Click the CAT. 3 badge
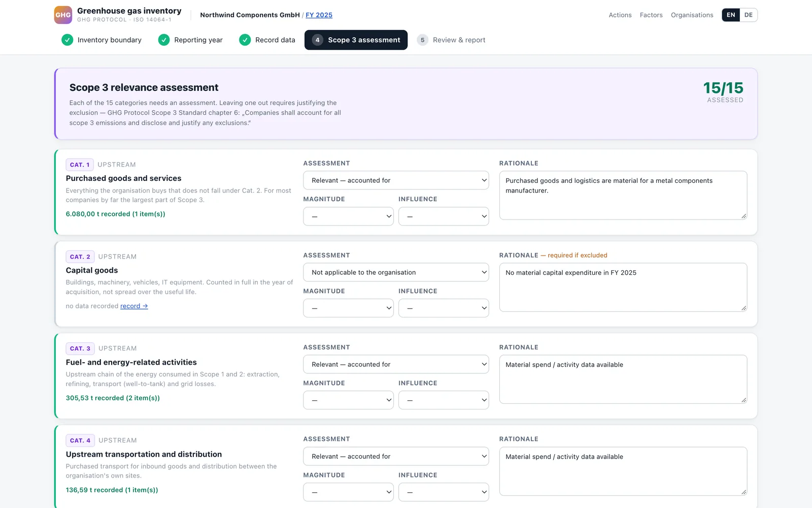 [80, 348]
